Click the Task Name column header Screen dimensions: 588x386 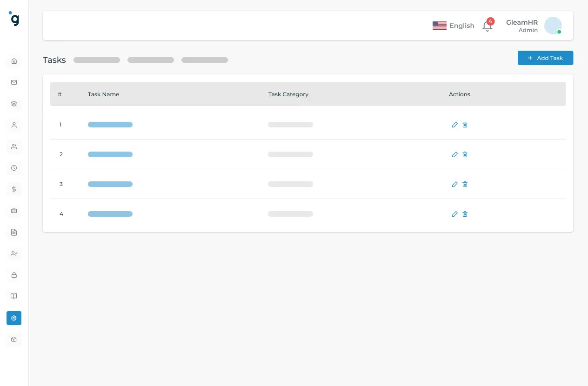pyautogui.click(x=103, y=94)
